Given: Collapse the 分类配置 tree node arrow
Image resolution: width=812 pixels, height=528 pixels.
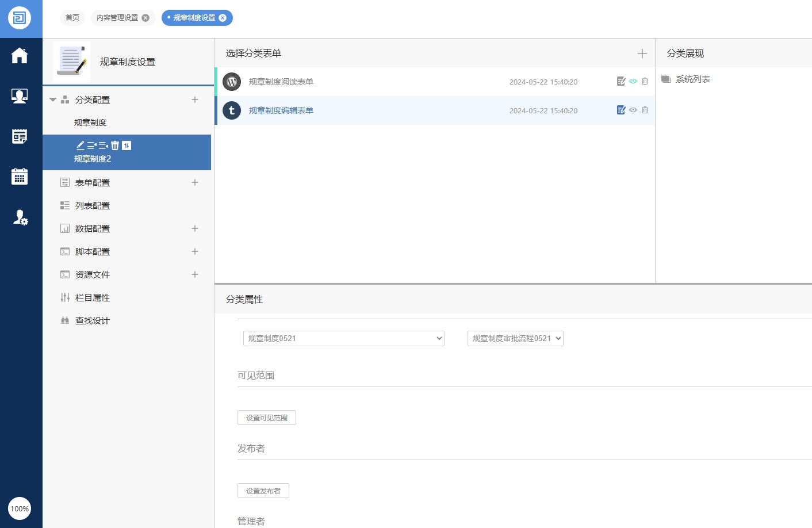Looking at the screenshot, I should click(x=53, y=100).
